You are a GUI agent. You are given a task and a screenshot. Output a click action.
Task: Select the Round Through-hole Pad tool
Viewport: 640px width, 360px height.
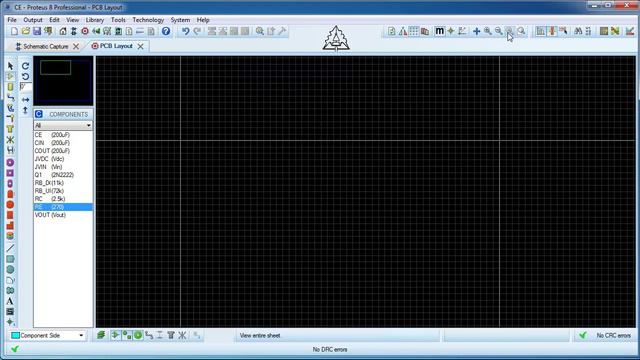pos(10,162)
